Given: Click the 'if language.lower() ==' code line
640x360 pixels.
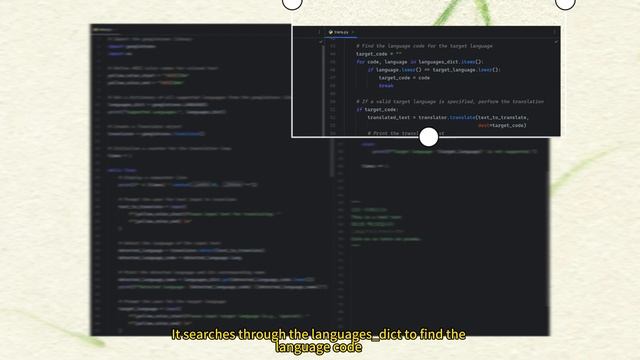Looking at the screenshot, I should coord(434,70).
